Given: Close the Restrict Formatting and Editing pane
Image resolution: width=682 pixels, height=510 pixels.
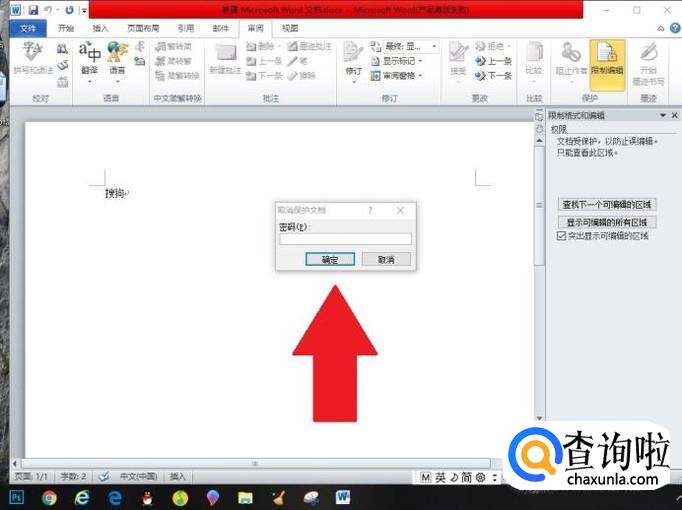Looking at the screenshot, I should point(675,116).
